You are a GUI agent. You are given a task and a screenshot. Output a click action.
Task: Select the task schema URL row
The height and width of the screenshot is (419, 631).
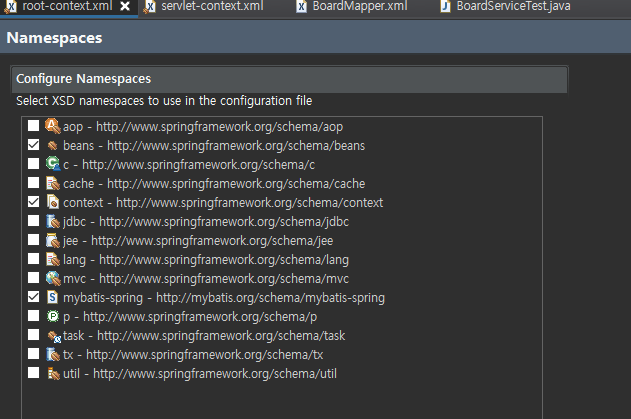point(204,336)
